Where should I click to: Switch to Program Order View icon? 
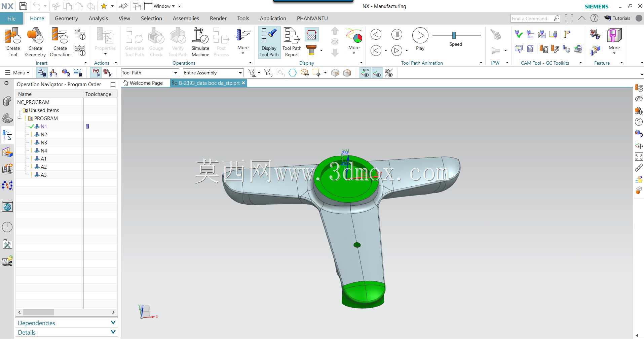[x=42, y=73]
